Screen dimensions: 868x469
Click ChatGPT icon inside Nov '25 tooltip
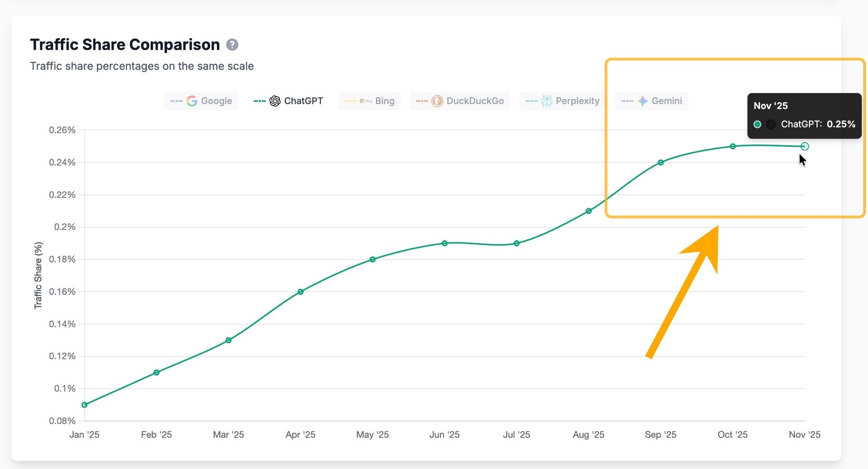(771, 124)
